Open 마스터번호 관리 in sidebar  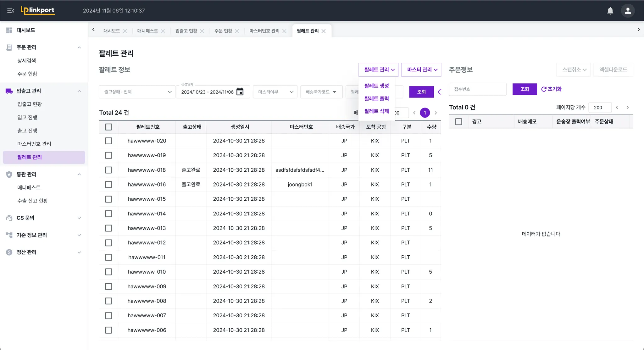(x=34, y=144)
